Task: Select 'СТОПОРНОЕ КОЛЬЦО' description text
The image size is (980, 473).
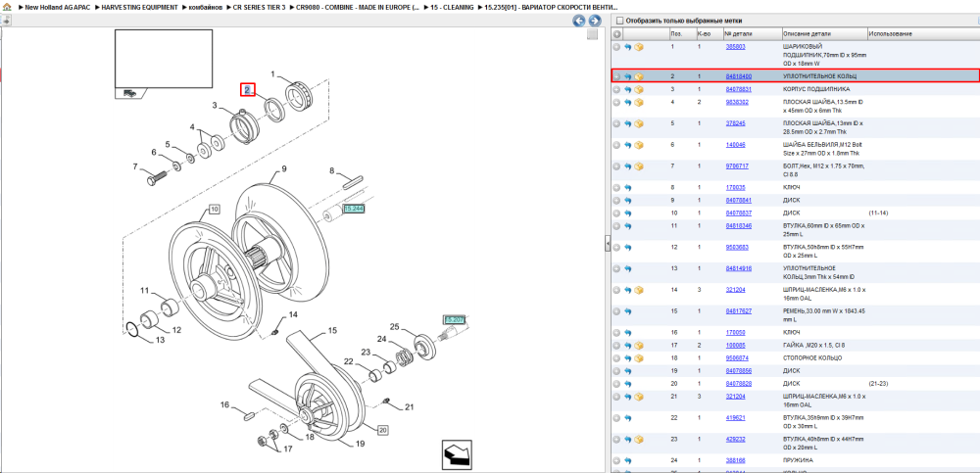Action: [x=811, y=358]
